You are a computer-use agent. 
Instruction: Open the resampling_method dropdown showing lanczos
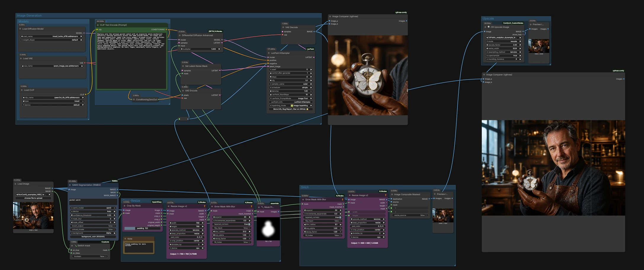503,52
